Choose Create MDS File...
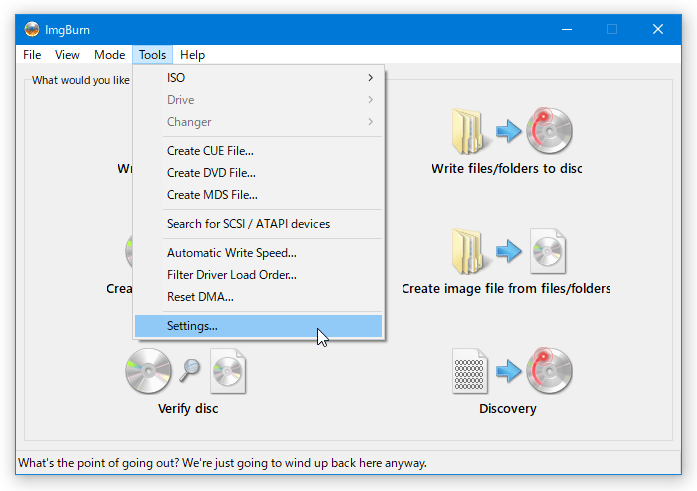The width and height of the screenshot is (697, 491). (258, 195)
